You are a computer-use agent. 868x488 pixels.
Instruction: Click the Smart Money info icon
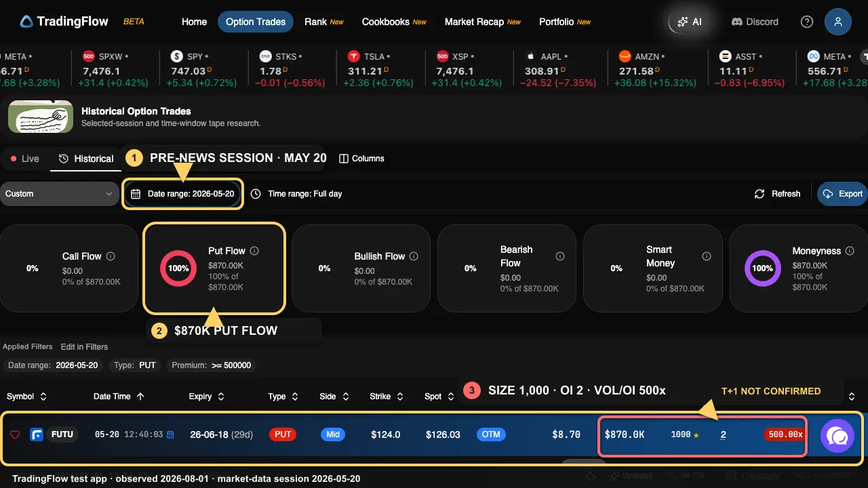click(x=706, y=256)
